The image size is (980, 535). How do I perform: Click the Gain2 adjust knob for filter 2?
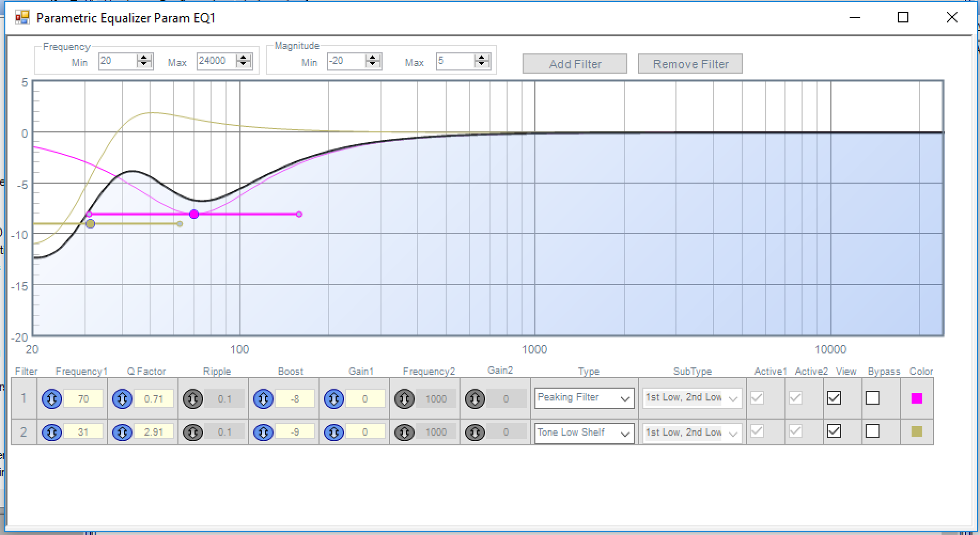tap(475, 432)
